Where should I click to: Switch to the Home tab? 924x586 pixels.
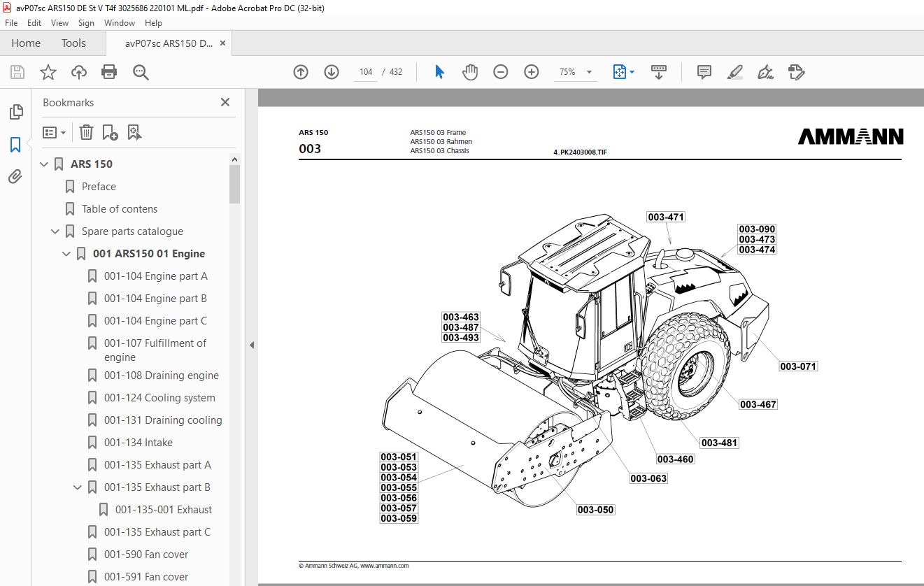26,43
